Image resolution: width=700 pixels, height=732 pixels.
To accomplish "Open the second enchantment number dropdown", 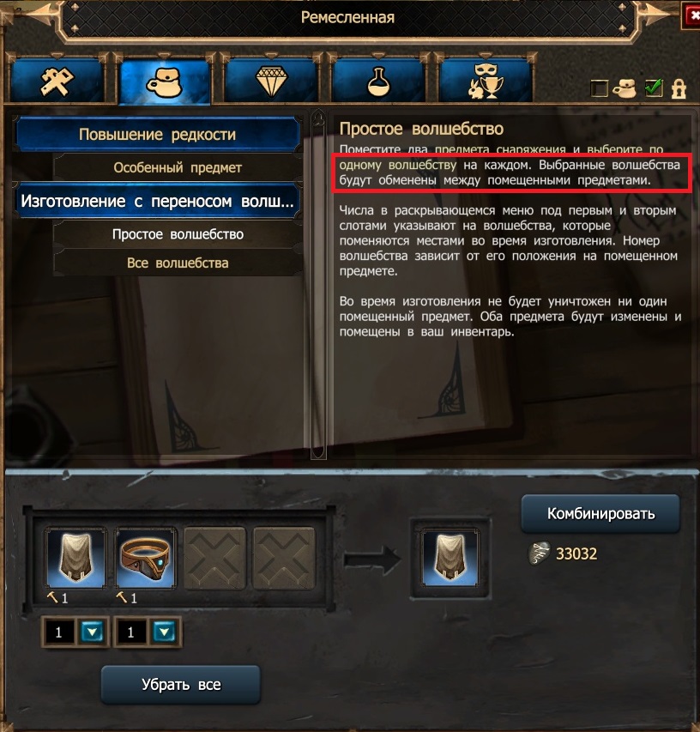I will coord(164,632).
